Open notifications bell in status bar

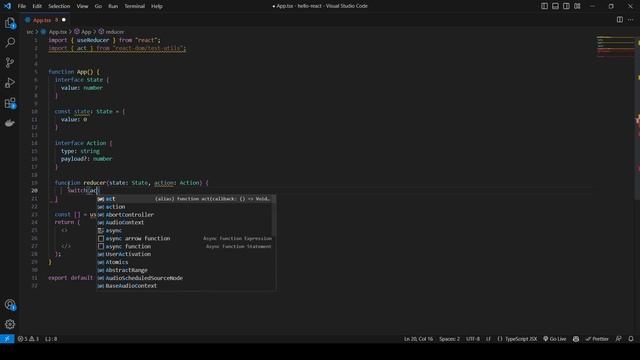(x=631, y=339)
